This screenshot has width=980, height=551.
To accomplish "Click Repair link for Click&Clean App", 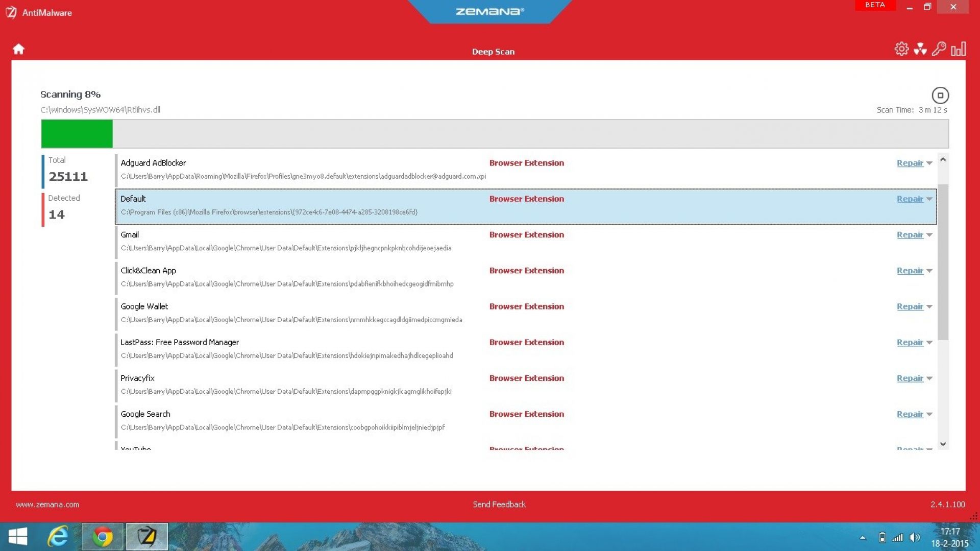I will [x=910, y=271].
